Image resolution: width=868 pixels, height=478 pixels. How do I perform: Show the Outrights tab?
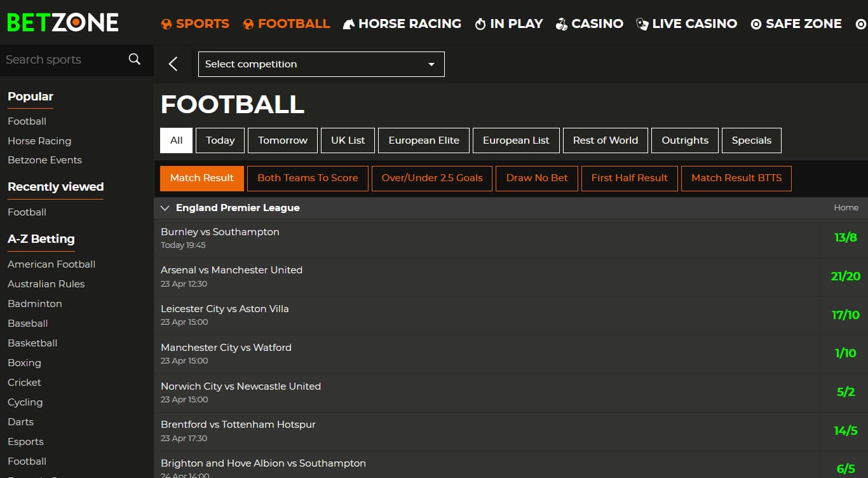684,140
